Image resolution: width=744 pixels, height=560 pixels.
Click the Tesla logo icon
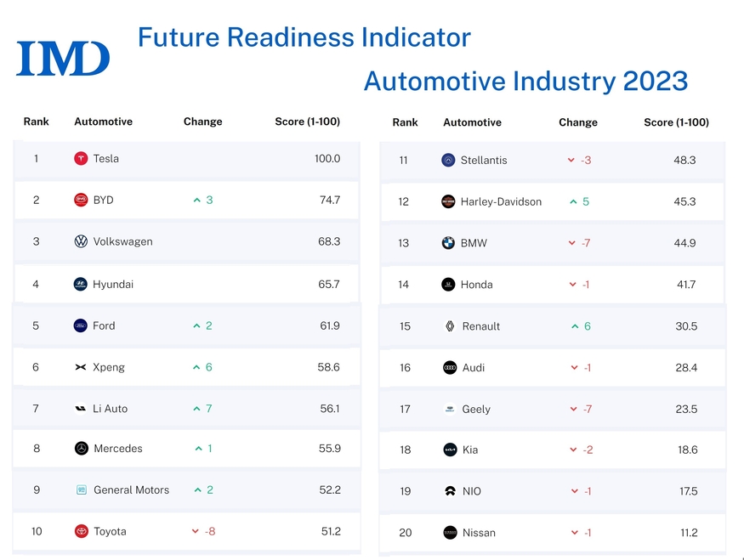(81, 159)
